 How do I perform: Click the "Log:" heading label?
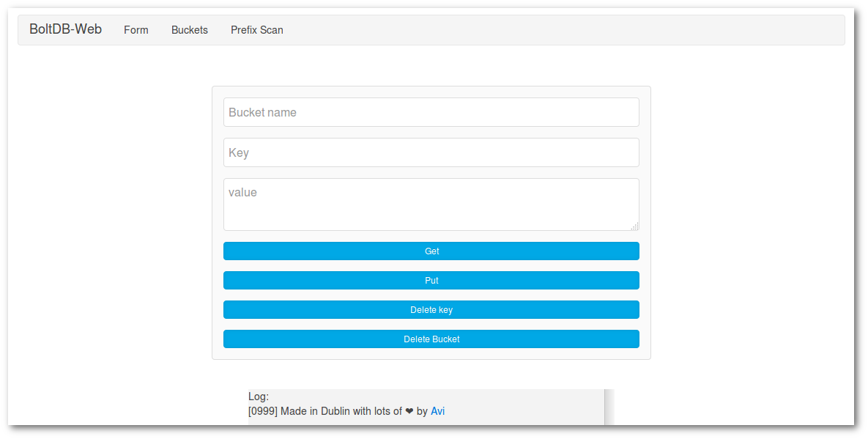click(259, 396)
